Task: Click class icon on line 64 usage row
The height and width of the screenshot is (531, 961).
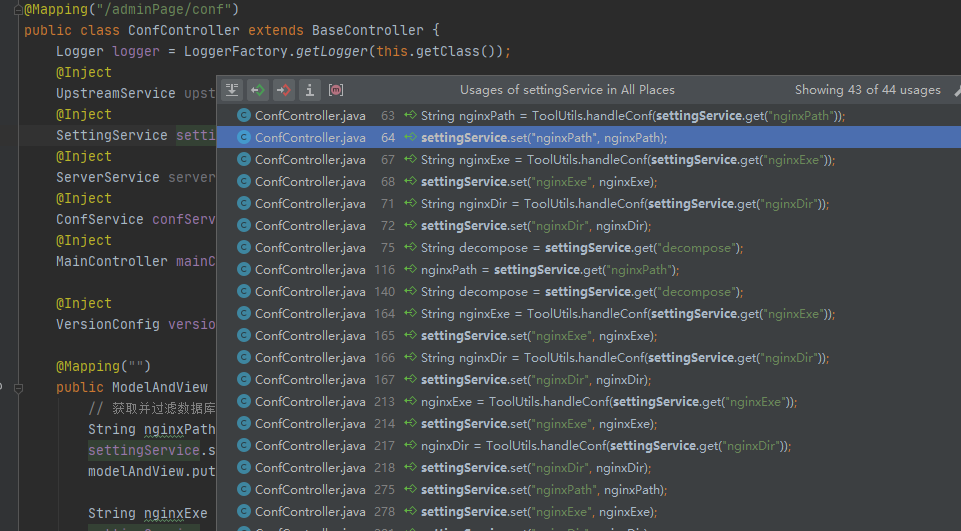Action: point(244,137)
